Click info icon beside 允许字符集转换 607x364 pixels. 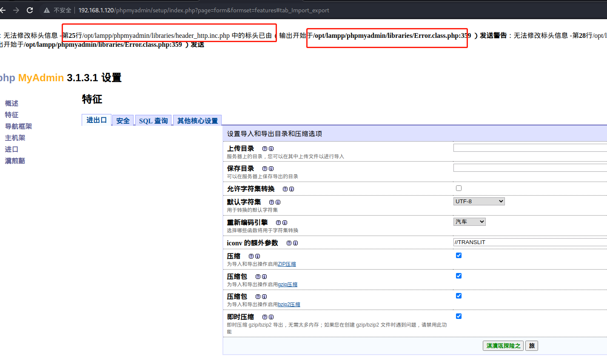(x=291, y=189)
